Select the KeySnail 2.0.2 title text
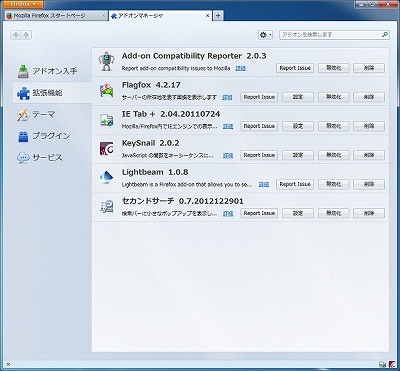 pyautogui.click(x=151, y=143)
